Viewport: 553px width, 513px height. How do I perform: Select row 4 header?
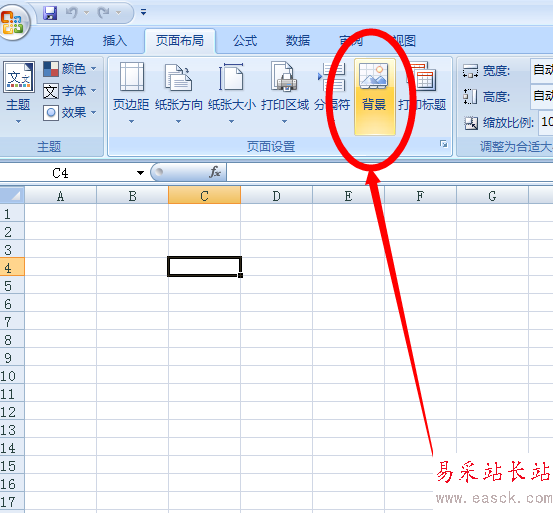point(12,267)
